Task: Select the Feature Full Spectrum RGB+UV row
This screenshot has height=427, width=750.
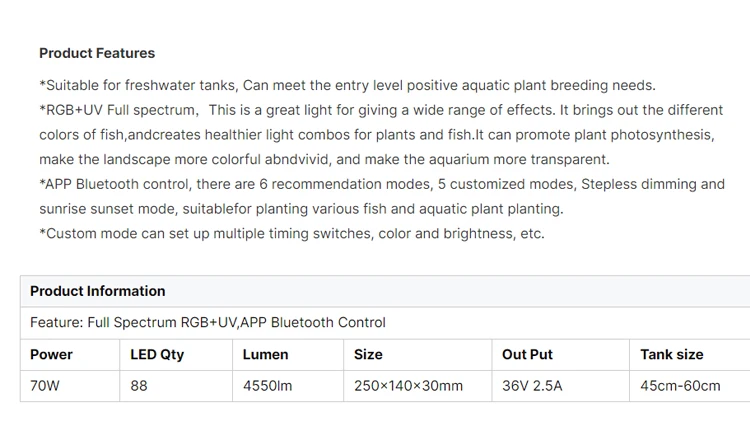Action: coord(385,323)
